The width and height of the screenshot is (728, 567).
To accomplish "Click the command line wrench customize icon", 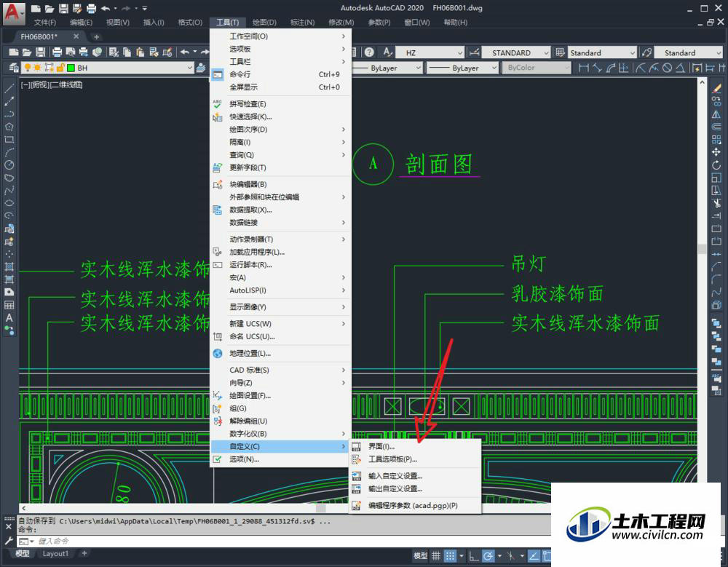I will [9, 541].
